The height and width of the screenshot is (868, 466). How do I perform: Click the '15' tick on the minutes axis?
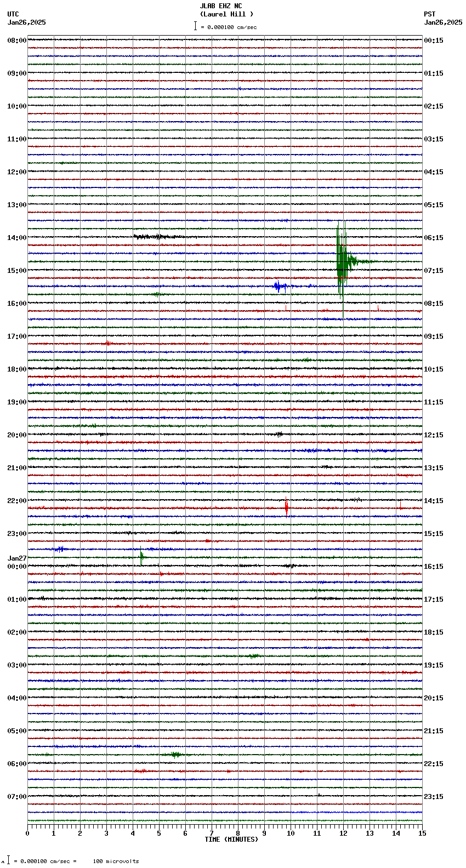422,833
